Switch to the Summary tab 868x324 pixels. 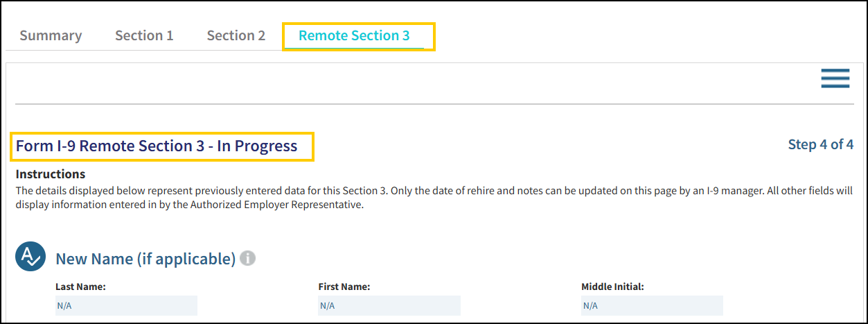51,35
